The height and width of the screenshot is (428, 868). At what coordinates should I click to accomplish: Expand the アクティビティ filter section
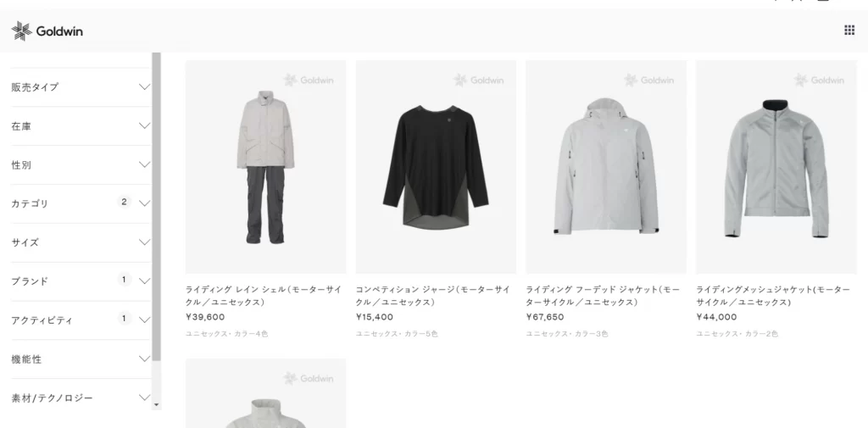click(81, 320)
